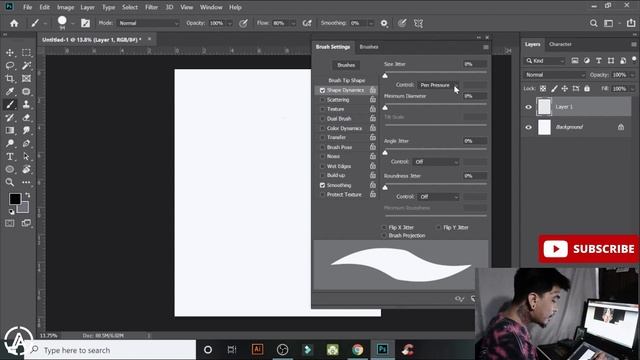Select the Magic Wand tool
This screenshot has width=640, height=360.
click(x=27, y=65)
